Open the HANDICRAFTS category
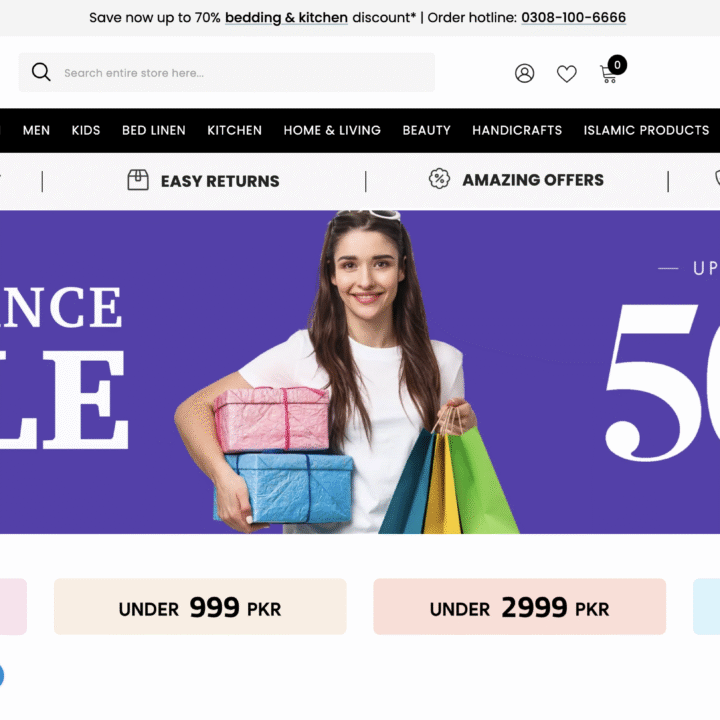The image size is (720, 720). pos(517,130)
